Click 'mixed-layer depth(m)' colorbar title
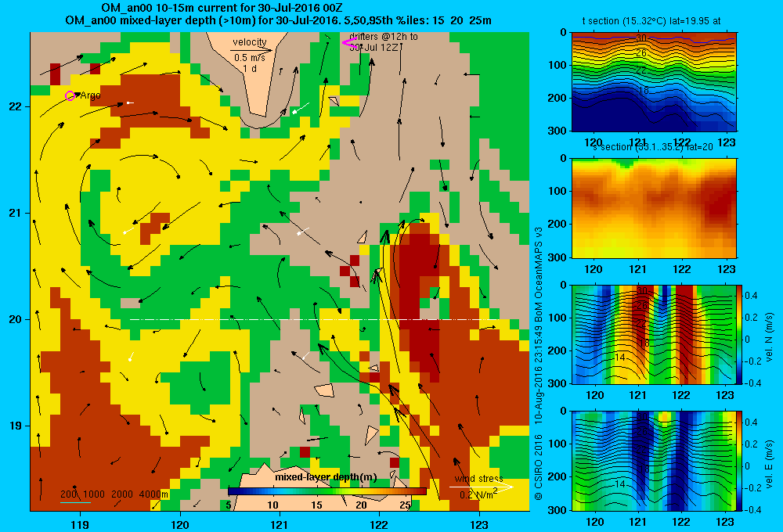This screenshot has height=532, width=783. coord(326,477)
